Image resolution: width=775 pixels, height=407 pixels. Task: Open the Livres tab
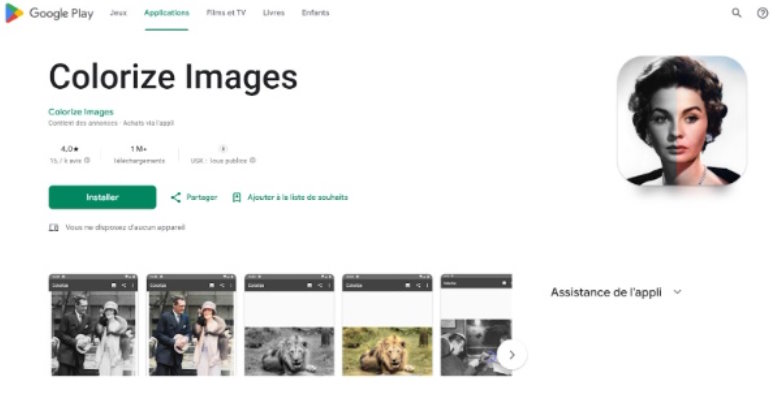273,13
